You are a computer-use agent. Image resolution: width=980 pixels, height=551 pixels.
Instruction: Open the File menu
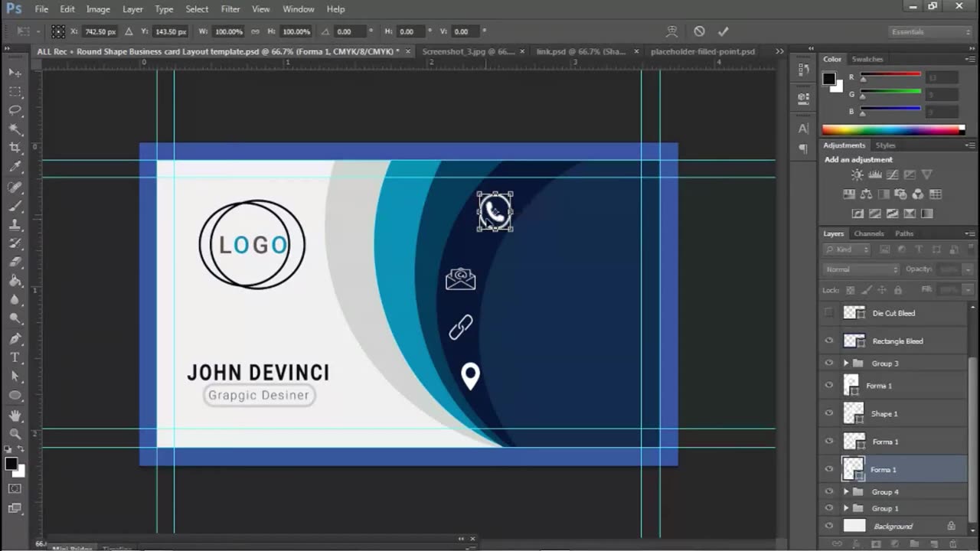[41, 9]
